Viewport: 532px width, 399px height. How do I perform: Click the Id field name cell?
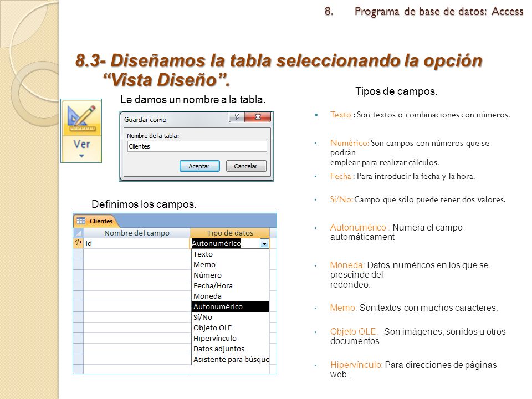pos(136,244)
